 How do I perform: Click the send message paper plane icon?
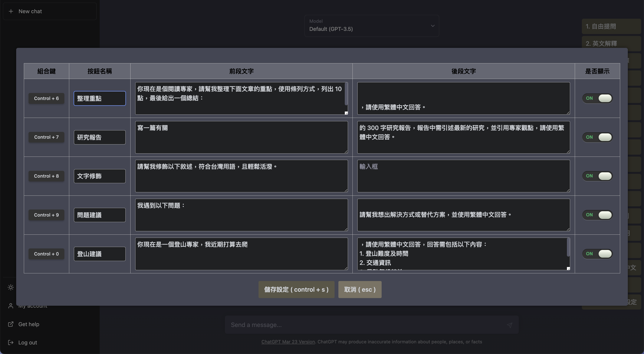(509, 325)
